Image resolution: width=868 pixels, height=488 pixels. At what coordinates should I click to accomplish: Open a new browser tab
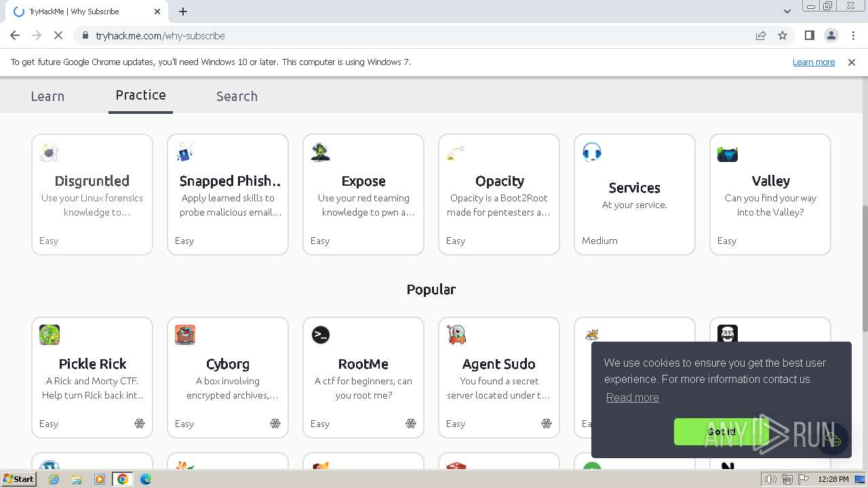[x=183, y=12]
